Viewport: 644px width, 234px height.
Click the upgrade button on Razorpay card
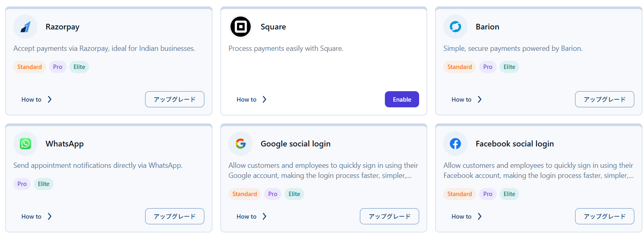175,100
